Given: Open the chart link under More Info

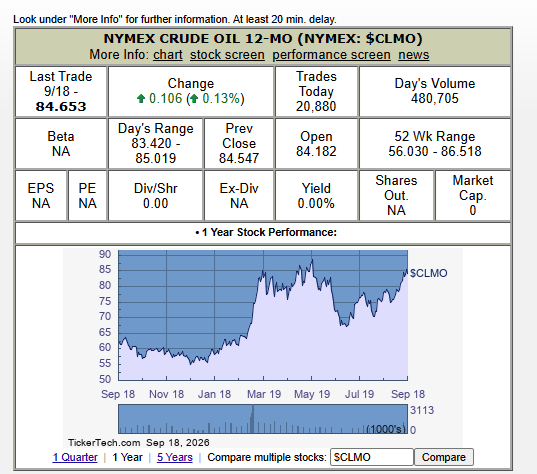Looking at the screenshot, I should 167,55.
